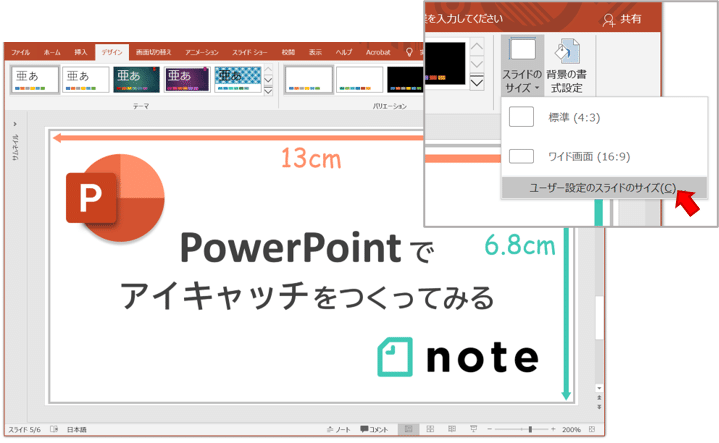Apply the dark teal theme thumbnail
719x443 pixels.
point(136,79)
